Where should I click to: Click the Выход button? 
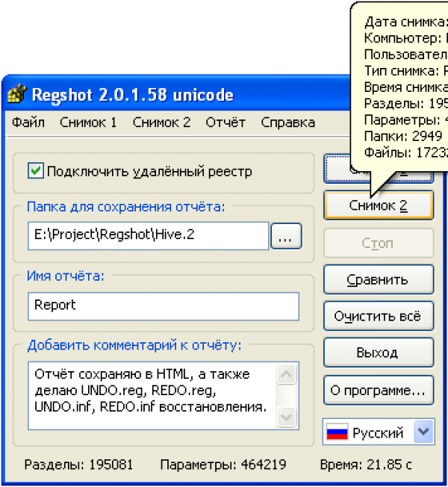pos(379,353)
